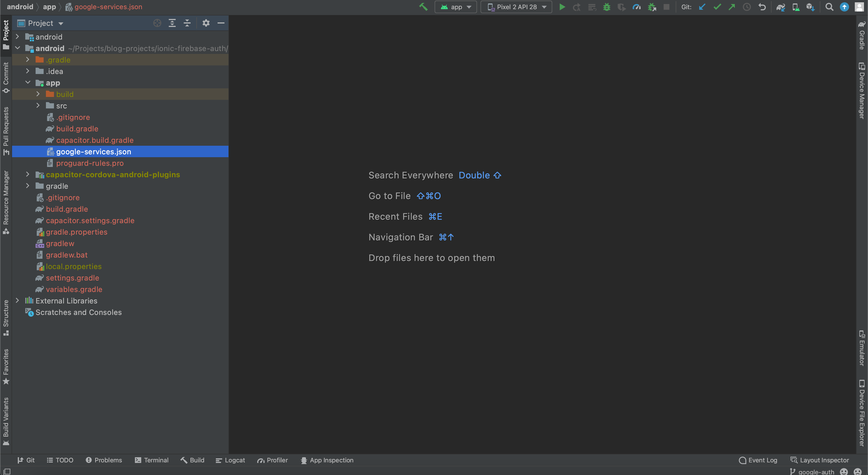Open Git history clock icon
The image size is (868, 475).
(x=747, y=7)
